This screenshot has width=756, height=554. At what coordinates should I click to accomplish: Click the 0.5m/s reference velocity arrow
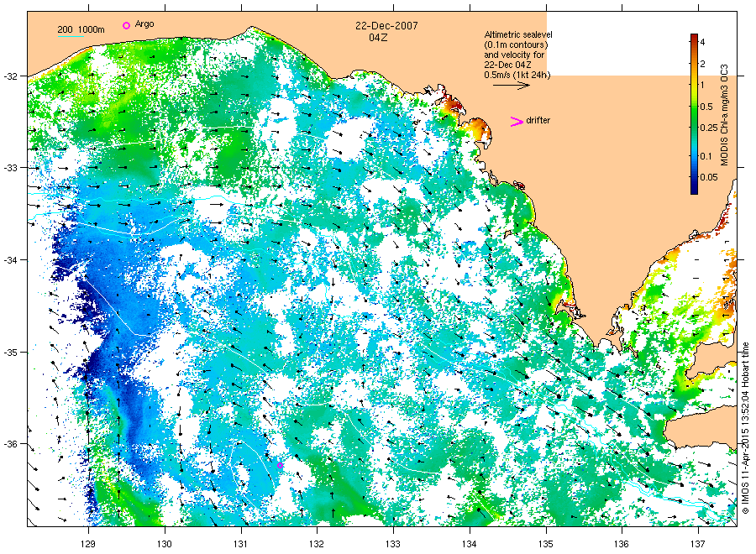coord(511,86)
